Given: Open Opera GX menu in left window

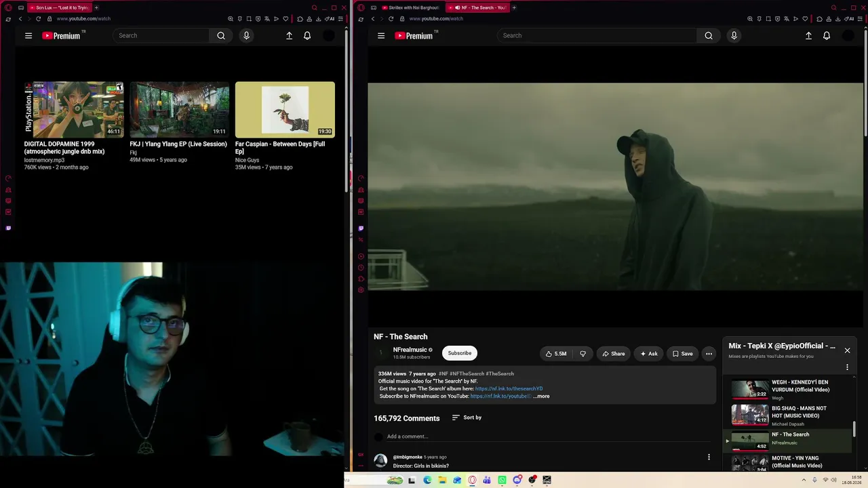Looking at the screenshot, I should point(8,7).
